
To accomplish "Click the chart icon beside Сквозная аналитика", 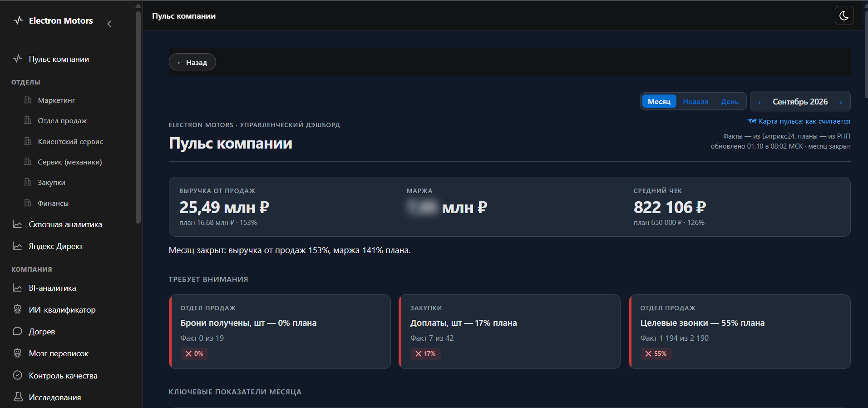I will (18, 224).
